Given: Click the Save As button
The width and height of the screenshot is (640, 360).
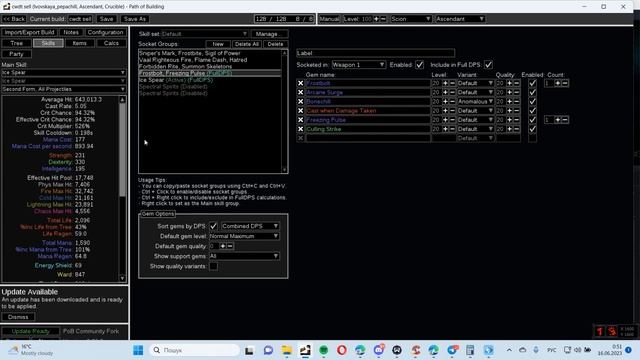Looking at the screenshot, I should (x=135, y=19).
